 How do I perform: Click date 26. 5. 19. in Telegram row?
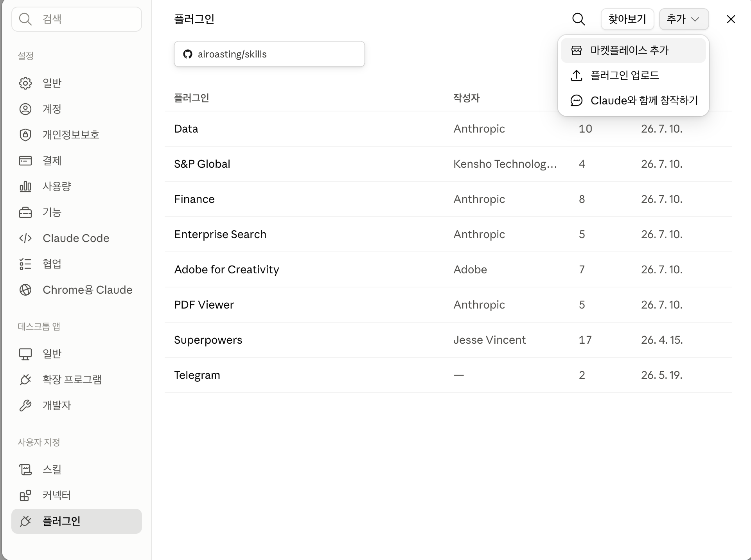coord(662,375)
